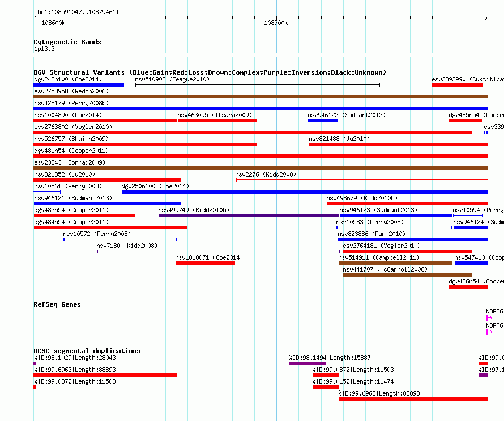Click nsv526757 (Shaikh2009) red bar
Viewport: 504px width, 421px height.
tap(145, 144)
